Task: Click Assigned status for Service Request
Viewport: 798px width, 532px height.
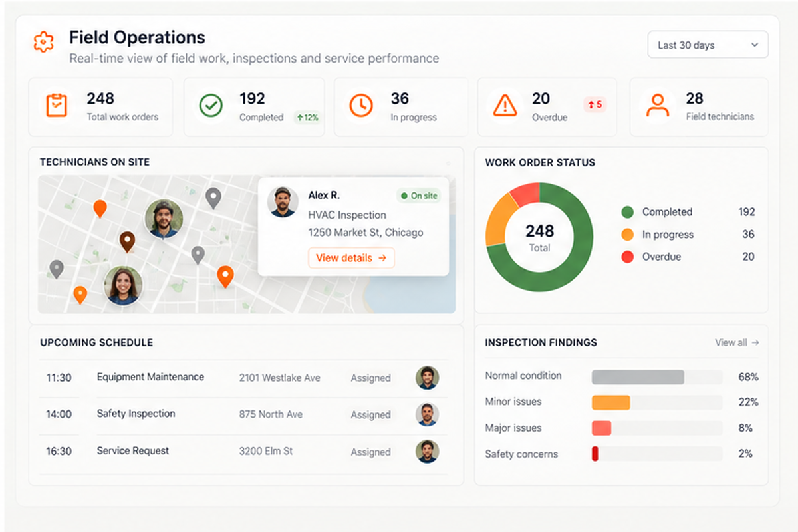Action: 370,452
